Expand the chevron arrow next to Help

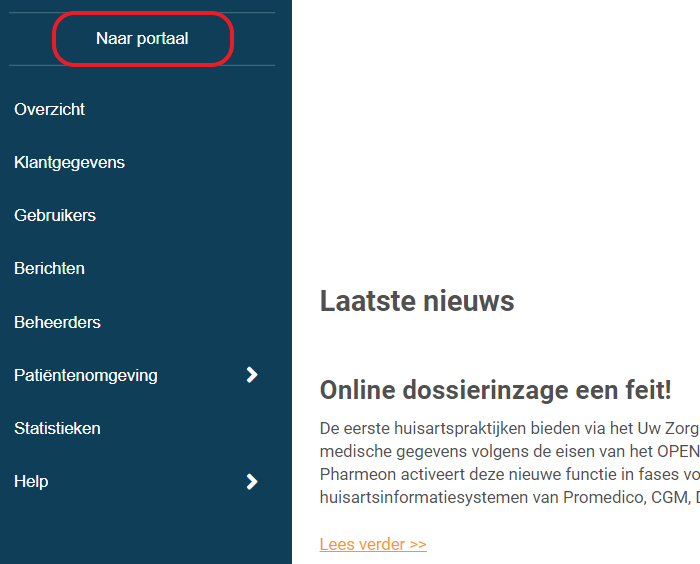[252, 482]
